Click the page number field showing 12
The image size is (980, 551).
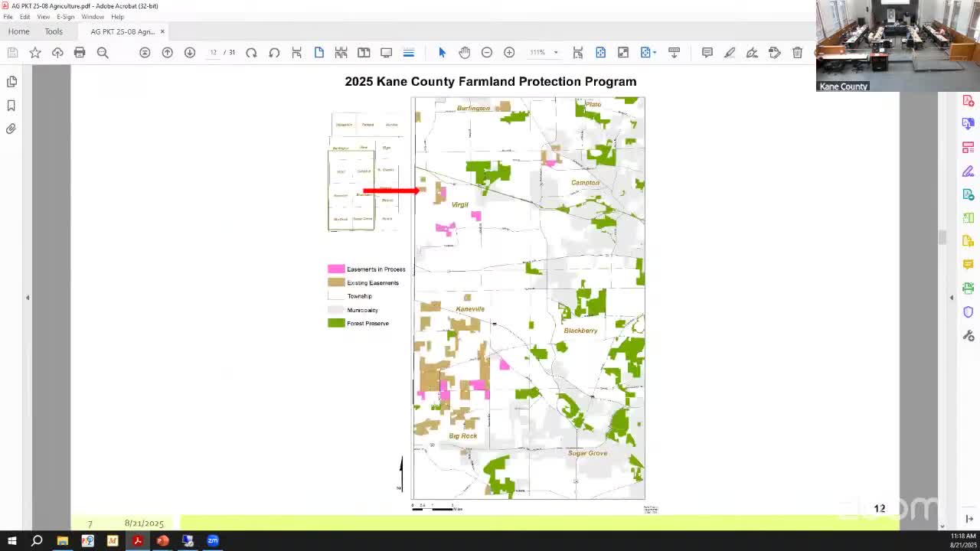pos(214,53)
